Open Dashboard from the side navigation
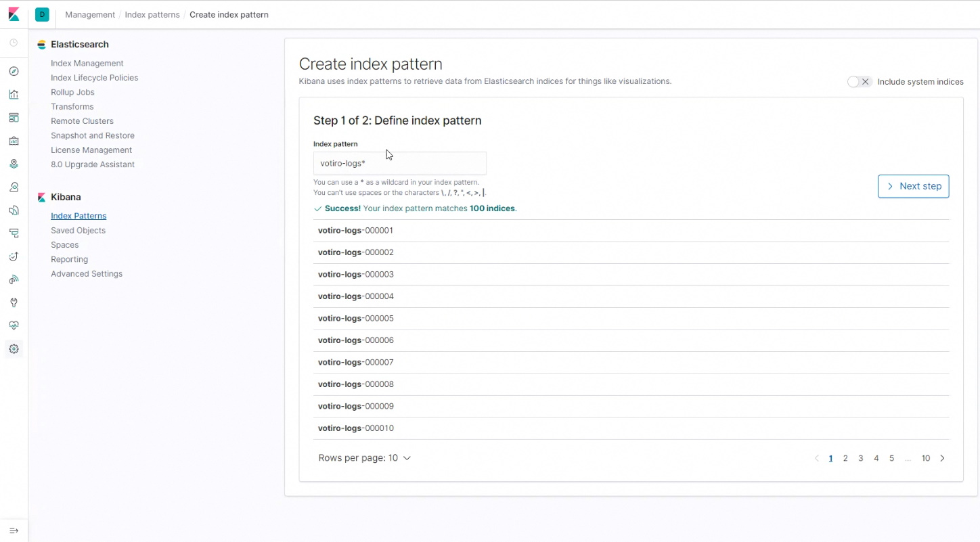The height and width of the screenshot is (542, 980). click(14, 118)
